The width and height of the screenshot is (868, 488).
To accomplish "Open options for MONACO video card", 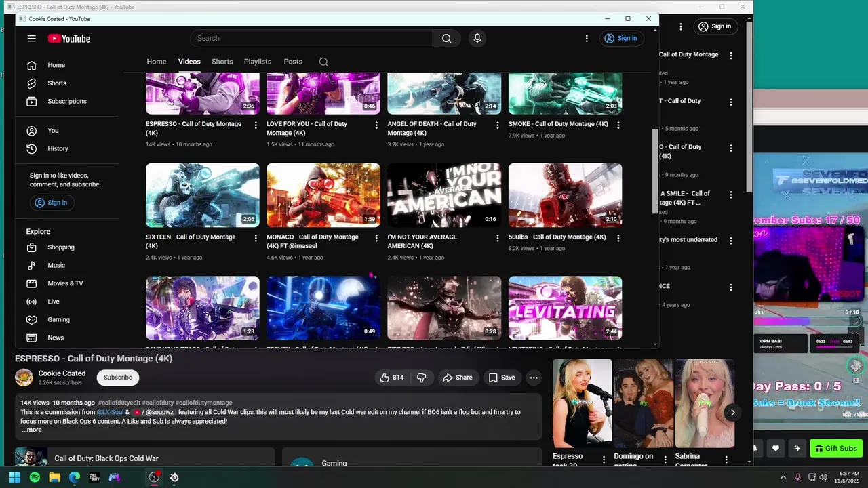I will (376, 238).
